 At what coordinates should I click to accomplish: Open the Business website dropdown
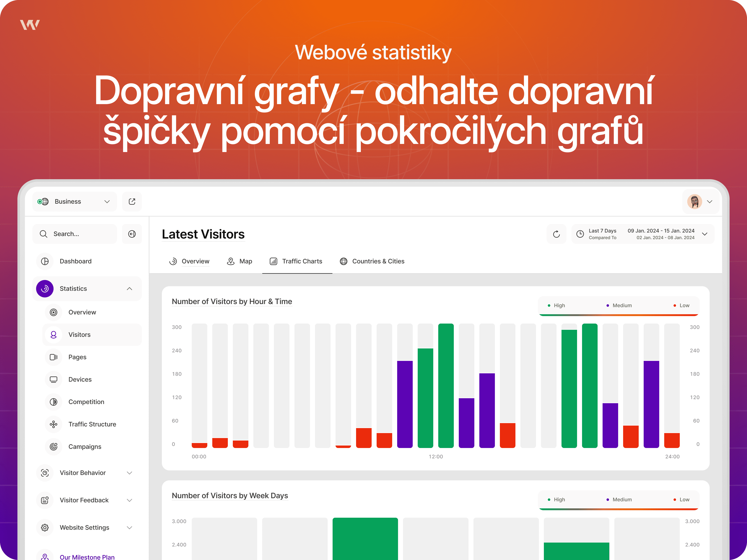pos(75,202)
